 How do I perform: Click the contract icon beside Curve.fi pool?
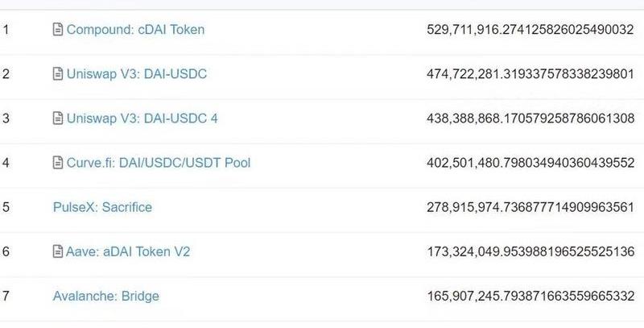57,163
